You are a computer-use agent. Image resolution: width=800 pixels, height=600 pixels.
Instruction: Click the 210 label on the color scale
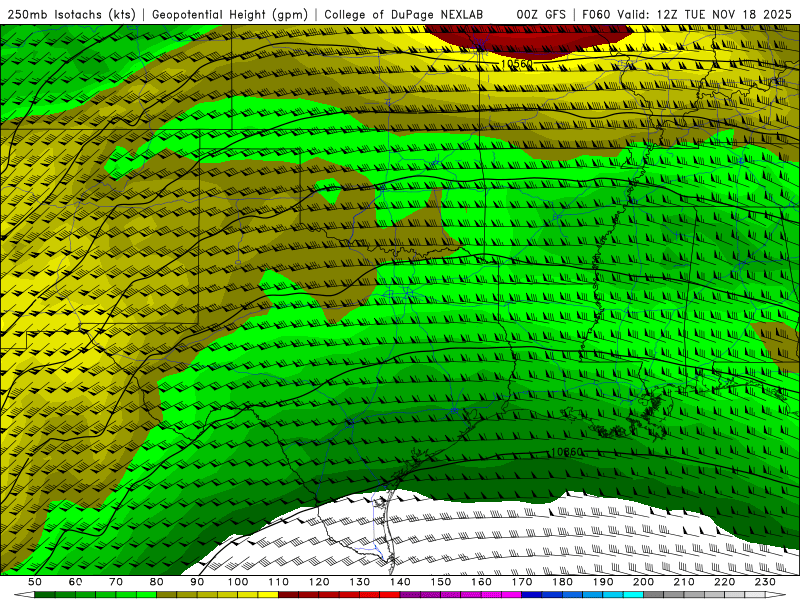click(684, 582)
